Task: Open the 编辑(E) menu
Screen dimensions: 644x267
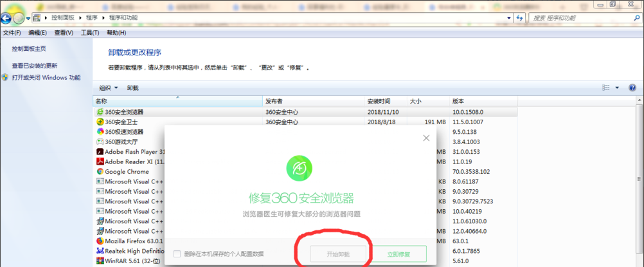Action: pos(37,33)
